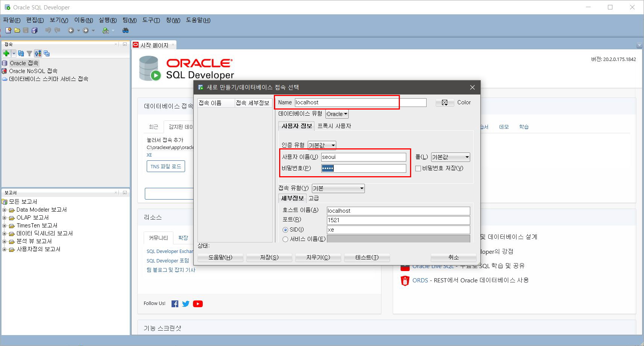
Task: Enable the 비밀번호 저장 checkbox
Action: [418, 168]
